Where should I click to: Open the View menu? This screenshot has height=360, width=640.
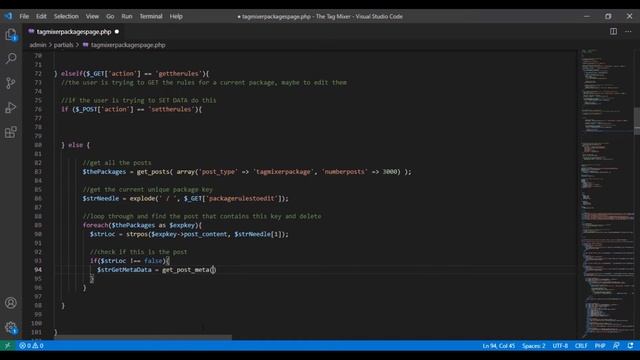[x=92, y=16]
